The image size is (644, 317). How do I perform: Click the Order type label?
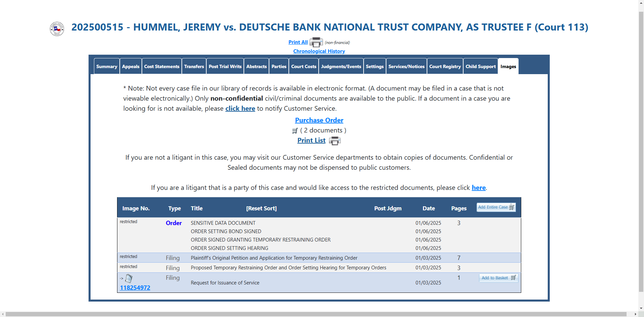click(174, 223)
